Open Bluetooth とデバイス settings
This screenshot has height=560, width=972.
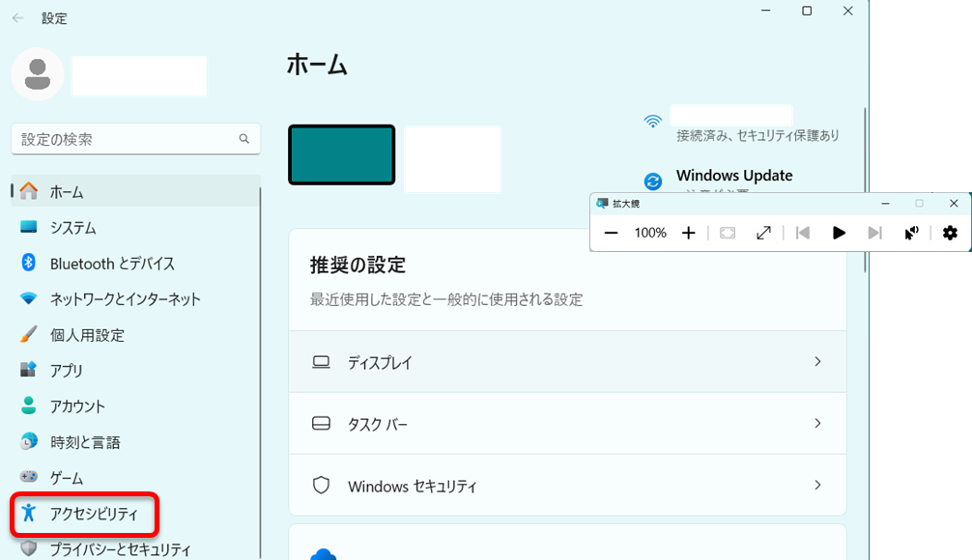pos(111,264)
